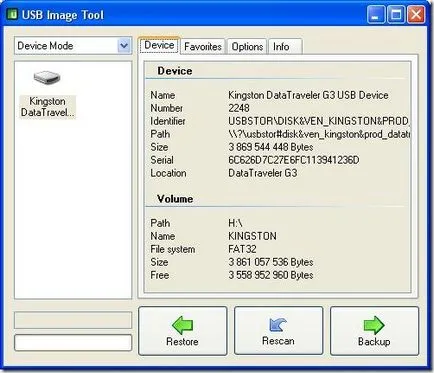This screenshot has height=373, width=434.
Task: Click the 'Volume' section heading
Action: (175, 199)
